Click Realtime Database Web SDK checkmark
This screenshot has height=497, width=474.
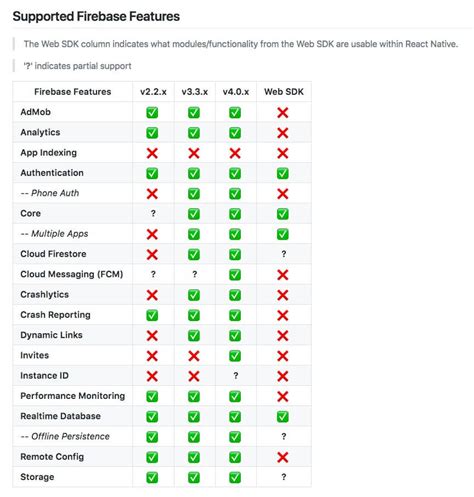[283, 417]
